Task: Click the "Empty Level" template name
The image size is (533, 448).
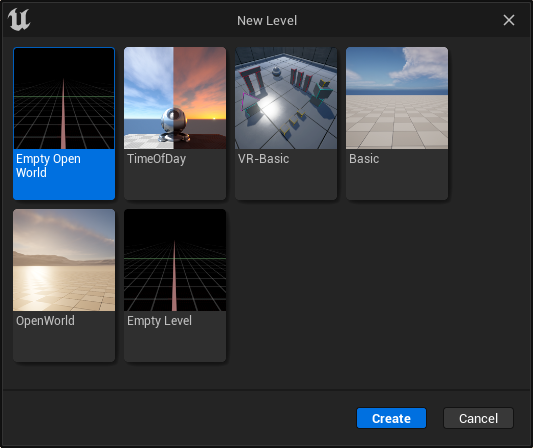Action: pos(159,321)
